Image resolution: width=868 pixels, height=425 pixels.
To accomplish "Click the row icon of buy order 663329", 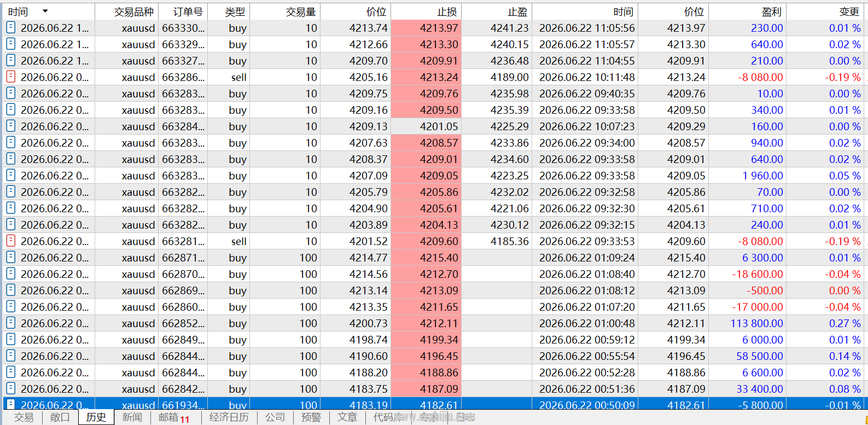I will pyautogui.click(x=10, y=44).
